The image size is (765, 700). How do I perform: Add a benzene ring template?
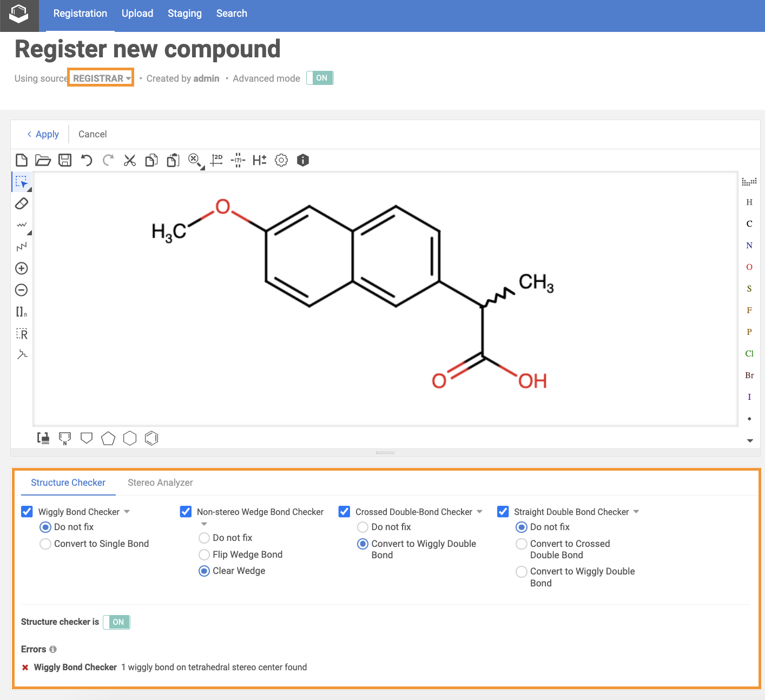[x=151, y=438]
